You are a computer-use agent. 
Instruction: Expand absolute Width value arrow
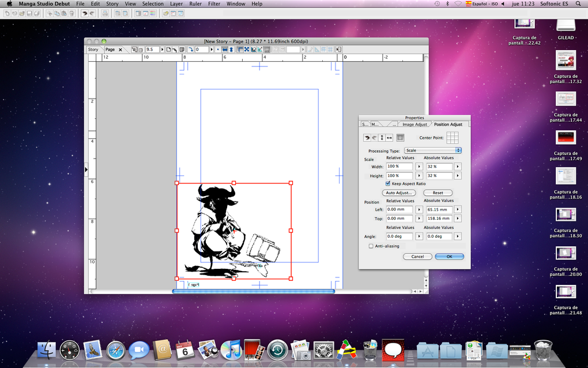coord(458,166)
